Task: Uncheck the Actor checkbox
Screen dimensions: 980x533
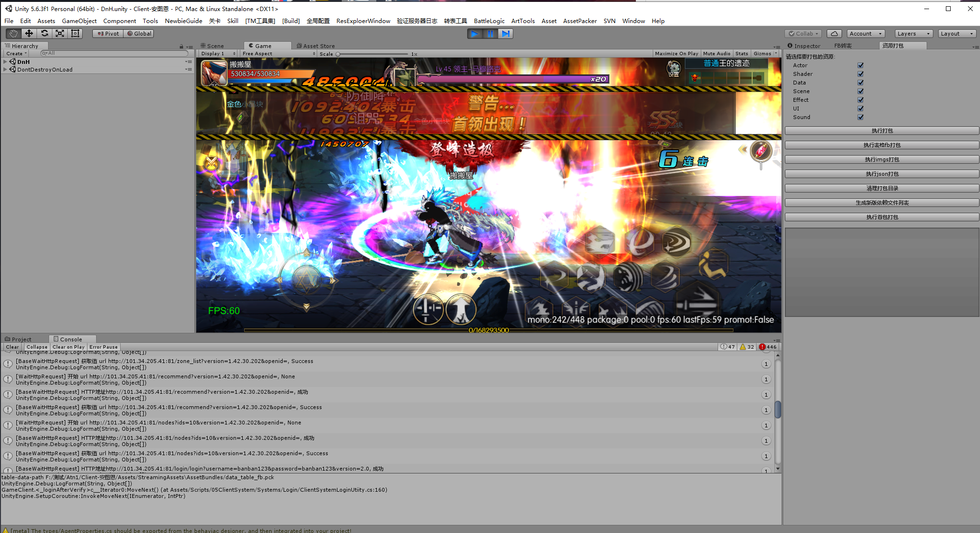Action: click(x=860, y=65)
